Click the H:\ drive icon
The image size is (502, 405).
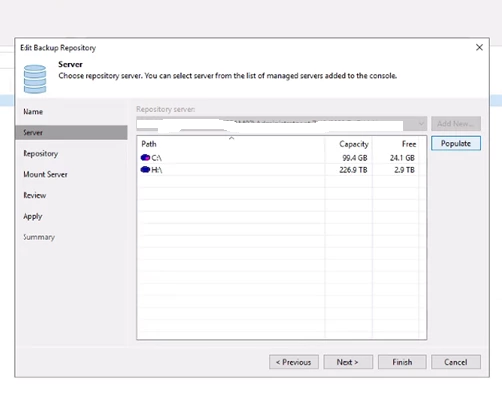coord(145,170)
